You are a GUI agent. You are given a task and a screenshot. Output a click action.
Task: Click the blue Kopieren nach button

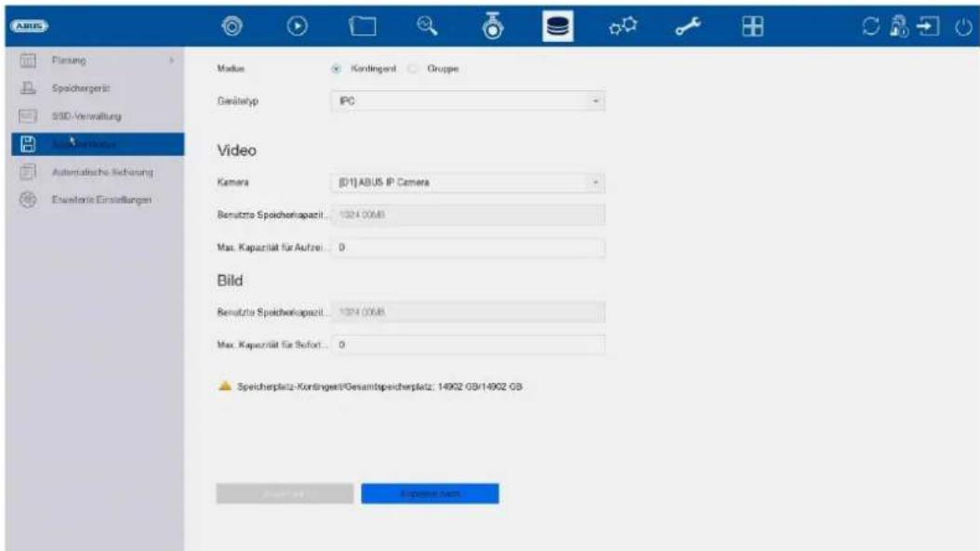click(430, 493)
